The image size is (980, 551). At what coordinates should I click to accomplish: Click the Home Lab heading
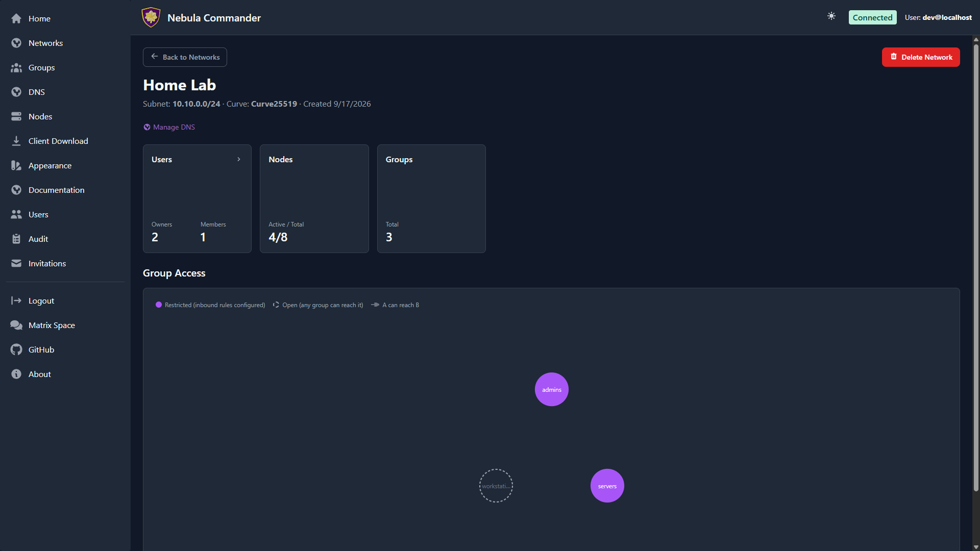[x=180, y=85]
